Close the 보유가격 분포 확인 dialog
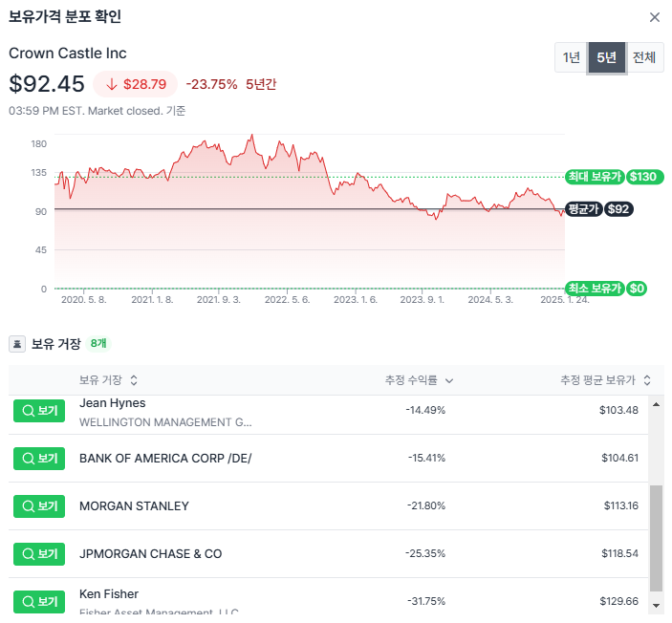 point(654,17)
